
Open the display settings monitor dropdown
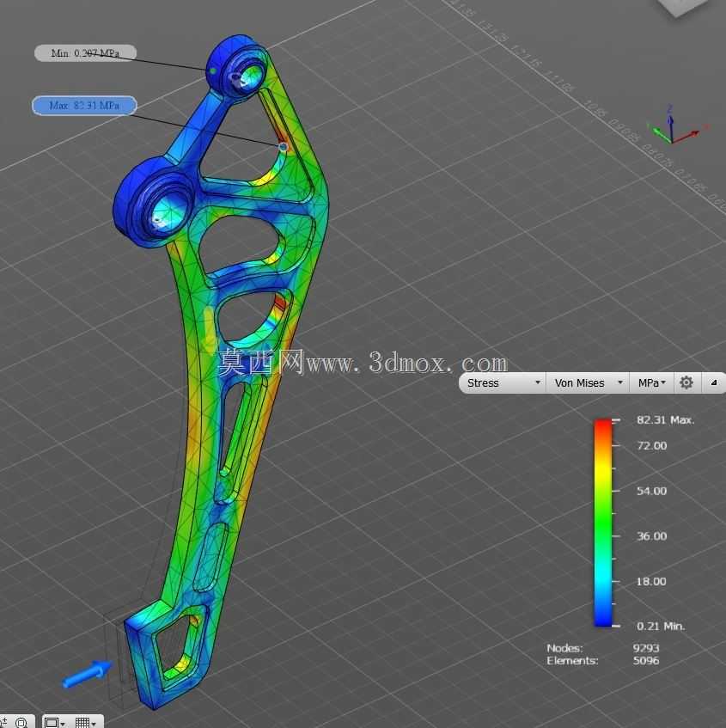point(55,723)
